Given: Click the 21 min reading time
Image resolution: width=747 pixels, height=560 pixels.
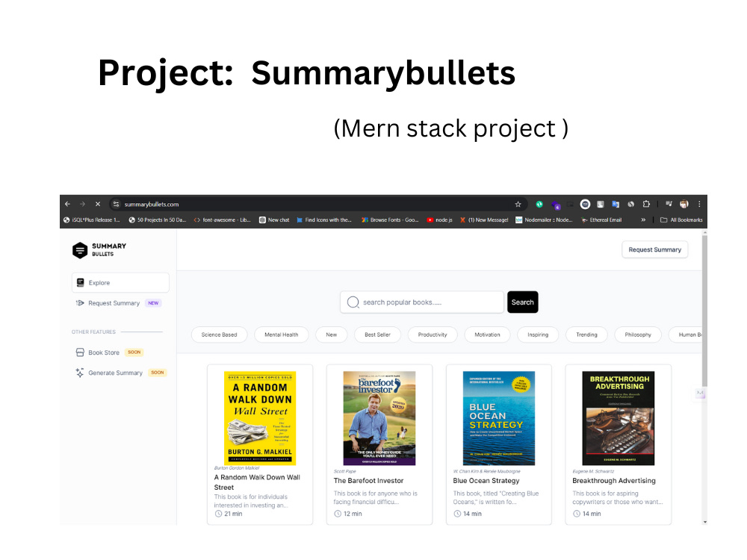Looking at the screenshot, I should 229,514.
